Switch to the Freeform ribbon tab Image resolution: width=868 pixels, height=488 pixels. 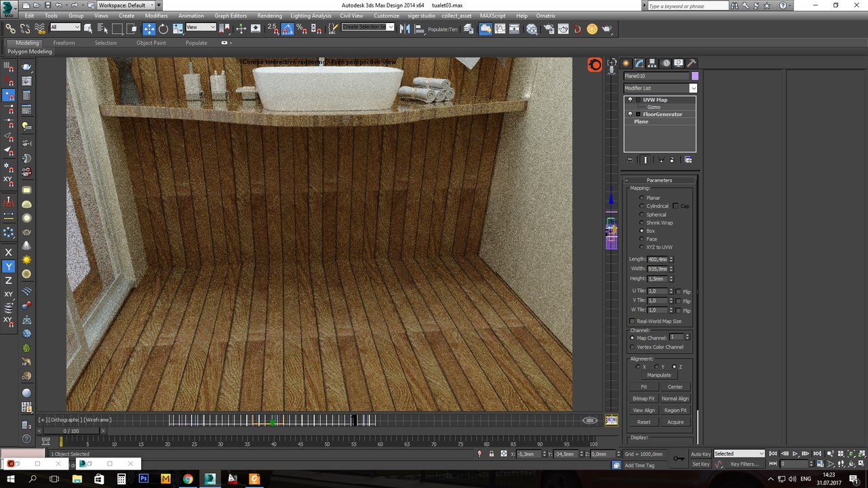click(64, 43)
